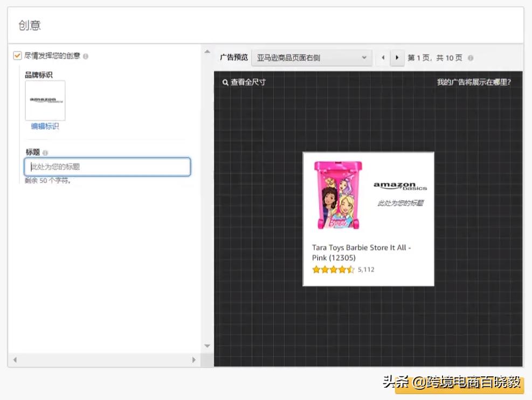Click the horizontal scrollbar right arrow

coord(194,360)
